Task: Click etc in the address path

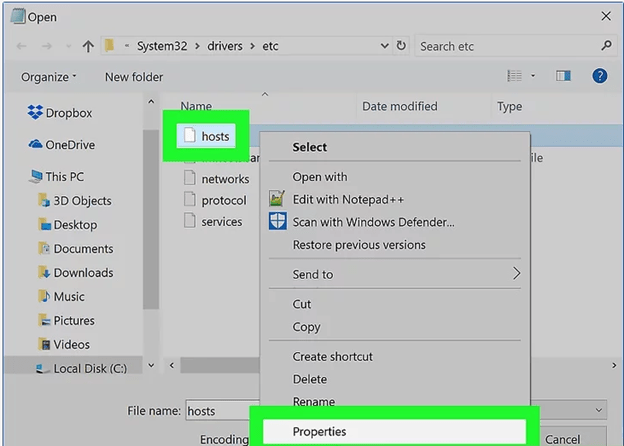Action: pos(270,46)
